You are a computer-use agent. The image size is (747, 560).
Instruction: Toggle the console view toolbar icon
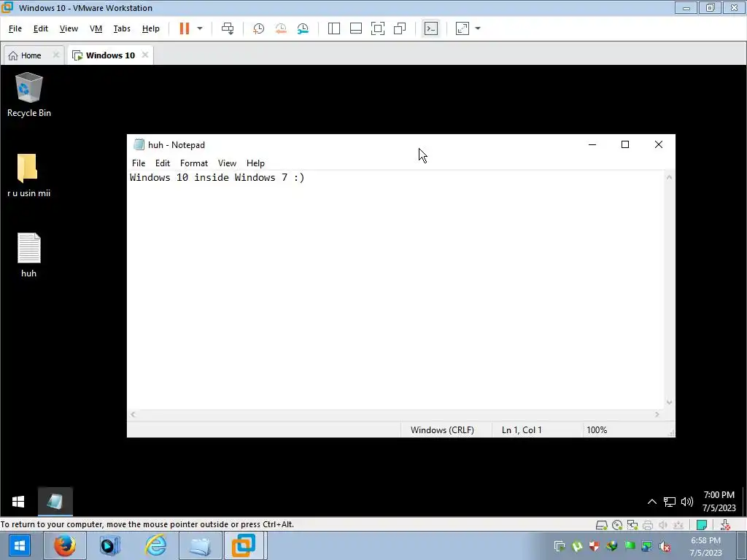pos(430,28)
